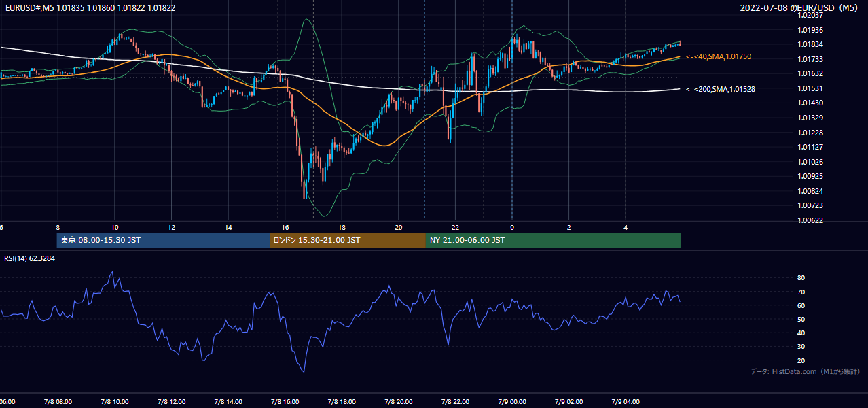Click the 7/8 10:00 bottom time label

tap(114, 402)
